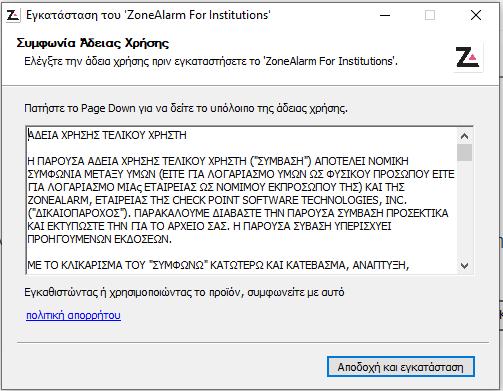Viewport: 503px width, 391px height.
Task: Click the line ΑΔΕΙΑ ΧΡΗΣΗΣ ΤΕΛΙΚΟΥ ΧΡΗΣΤΗ
Action: tap(107, 135)
